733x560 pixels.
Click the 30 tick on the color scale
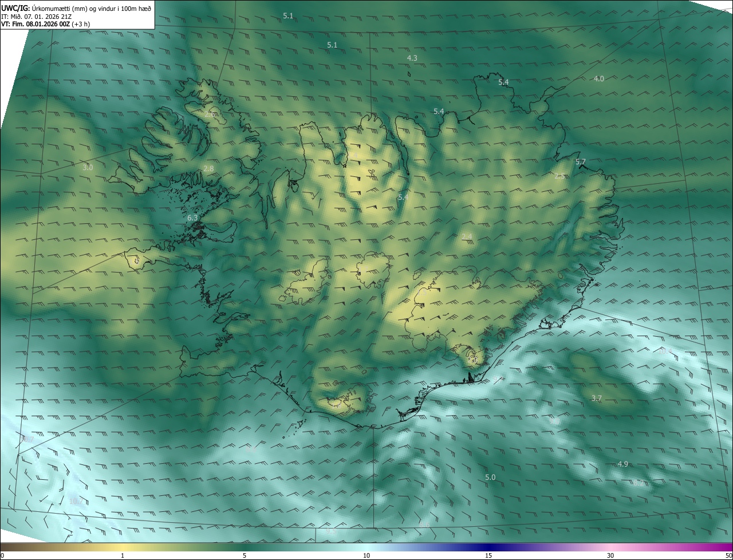(610, 555)
